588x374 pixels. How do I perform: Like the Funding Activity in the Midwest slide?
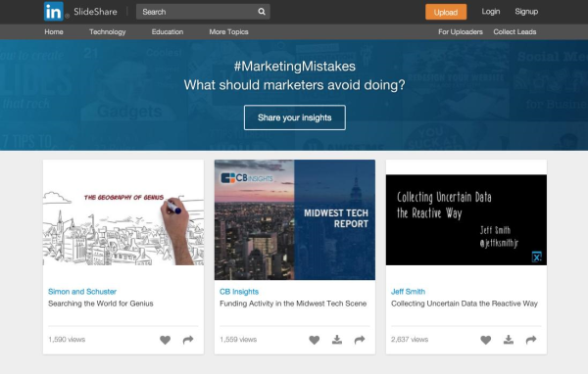[315, 340]
